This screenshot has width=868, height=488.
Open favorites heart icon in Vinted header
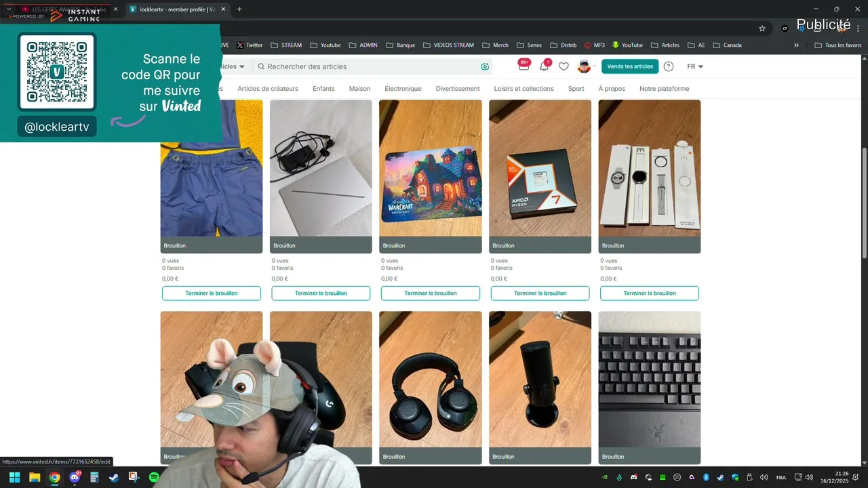point(564,66)
